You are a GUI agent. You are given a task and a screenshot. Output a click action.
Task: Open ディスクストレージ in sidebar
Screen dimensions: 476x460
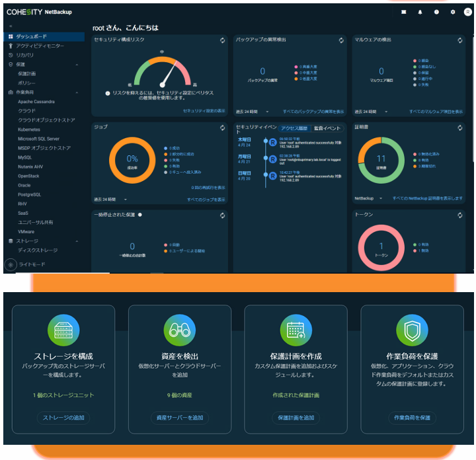(x=38, y=250)
